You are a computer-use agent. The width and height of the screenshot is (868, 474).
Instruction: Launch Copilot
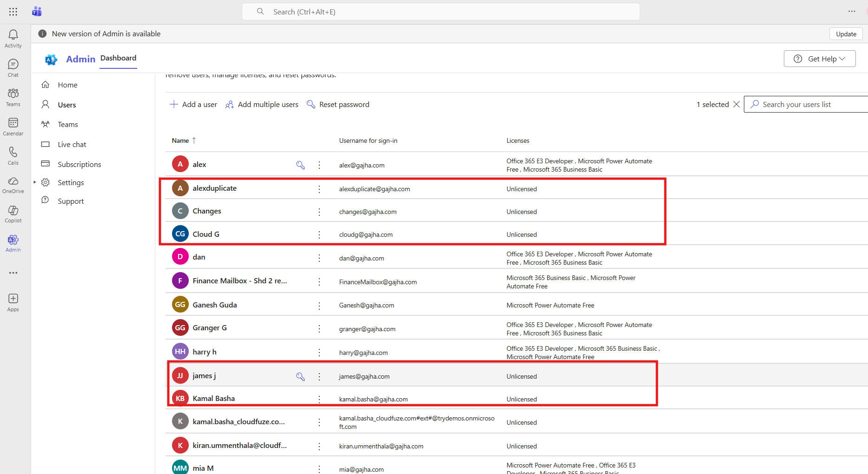coord(13,214)
